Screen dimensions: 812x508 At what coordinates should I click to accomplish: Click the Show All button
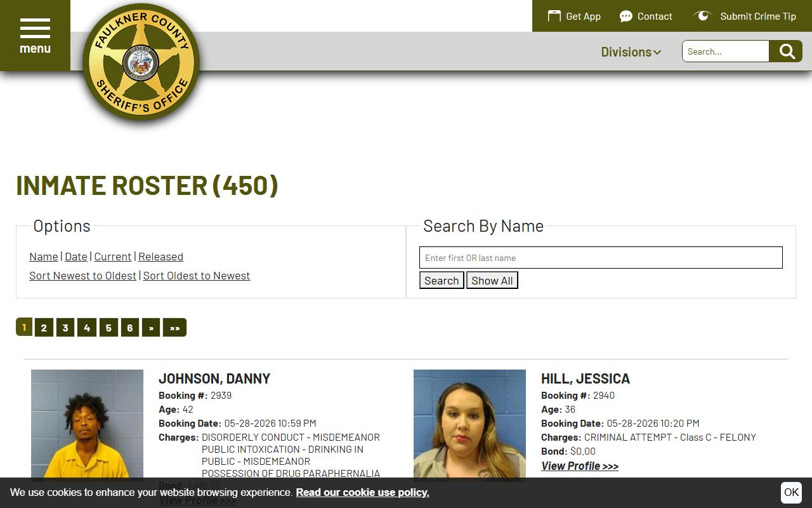click(492, 281)
